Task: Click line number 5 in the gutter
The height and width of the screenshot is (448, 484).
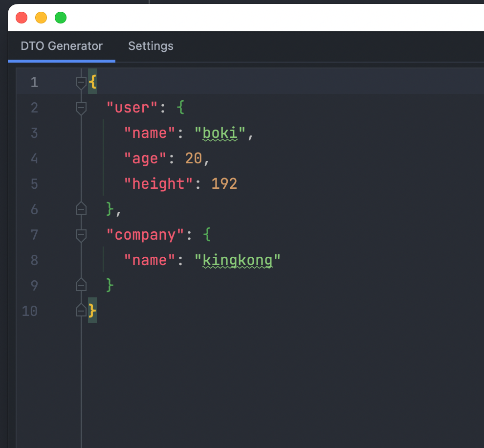Action: tap(34, 184)
